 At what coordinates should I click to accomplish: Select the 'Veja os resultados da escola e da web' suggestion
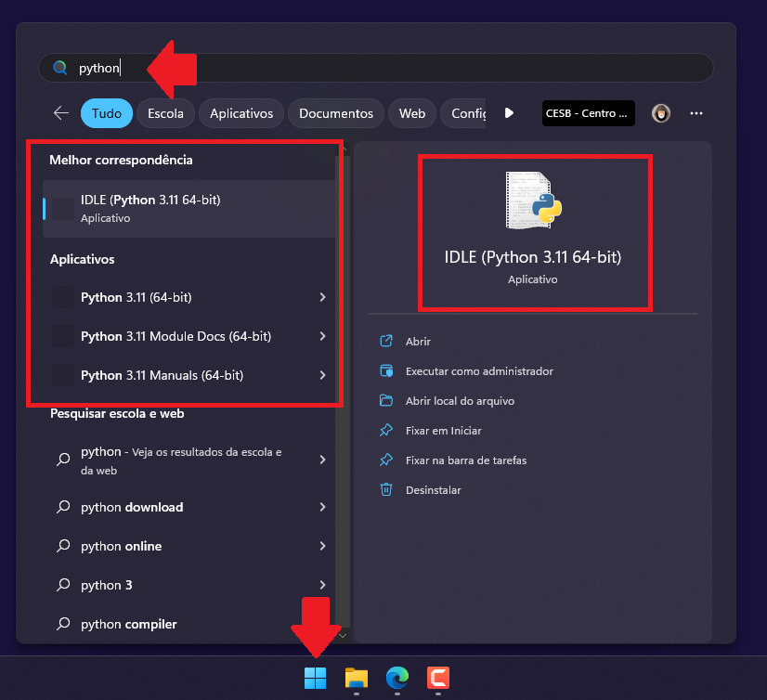(189, 460)
